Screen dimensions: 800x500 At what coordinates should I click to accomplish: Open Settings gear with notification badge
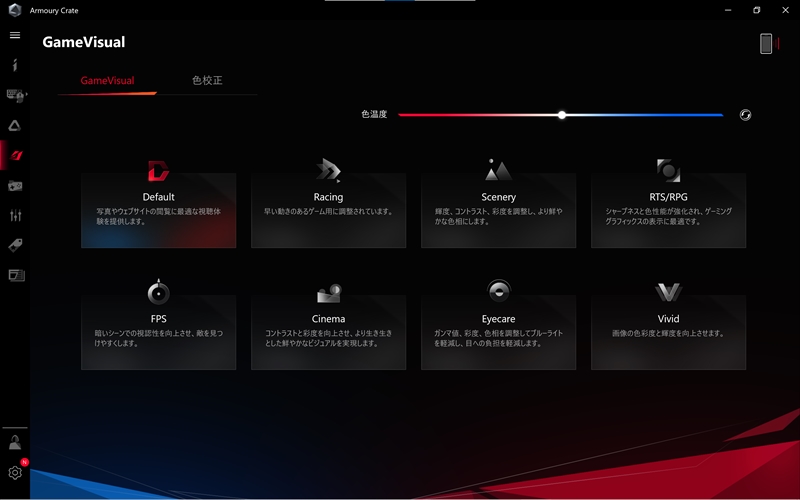click(15, 472)
